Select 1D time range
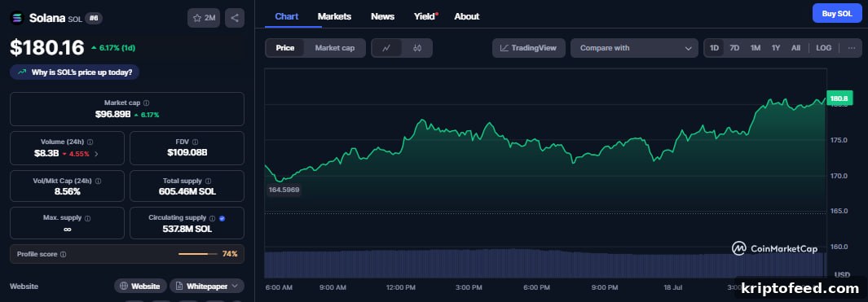 coord(714,48)
